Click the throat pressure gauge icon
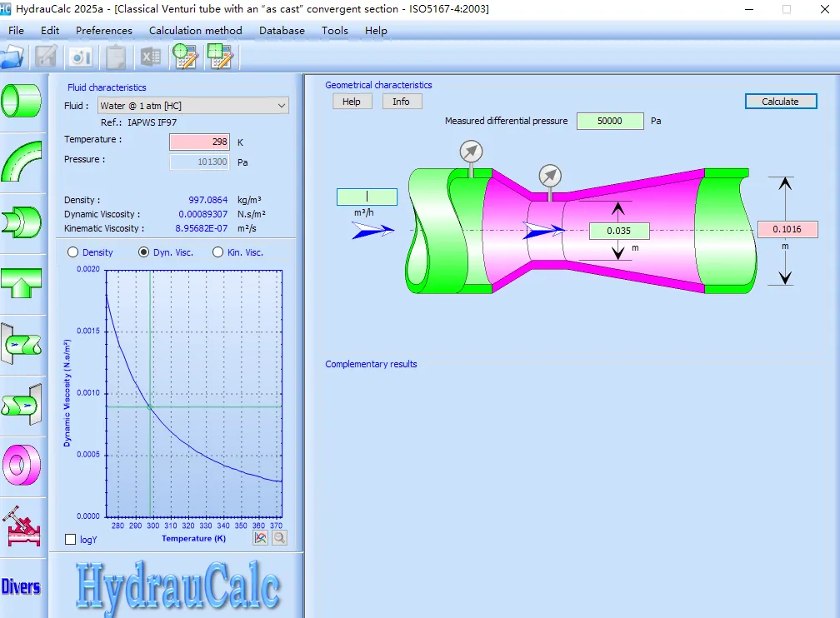 pyautogui.click(x=550, y=176)
